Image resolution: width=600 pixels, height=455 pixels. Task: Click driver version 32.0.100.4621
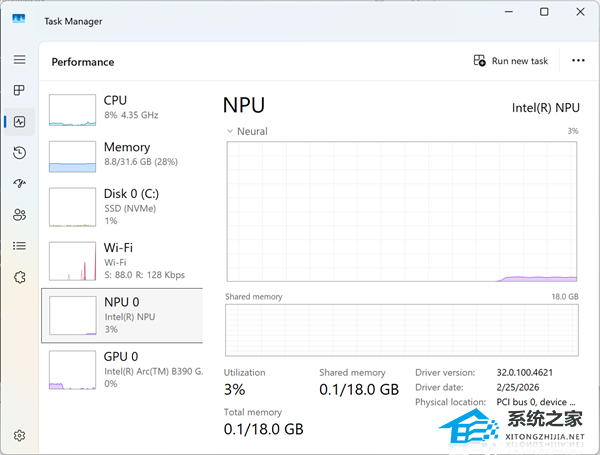[x=525, y=372]
